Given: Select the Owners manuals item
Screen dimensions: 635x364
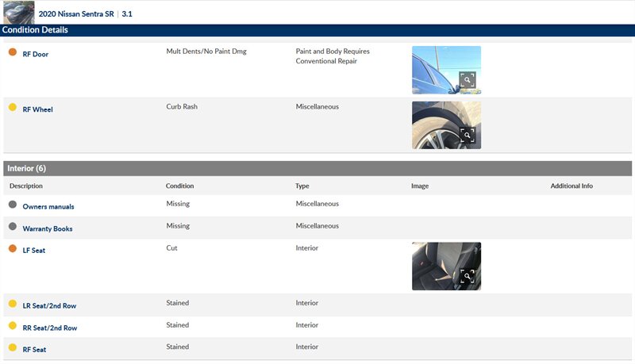Looking at the screenshot, I should (x=48, y=206).
